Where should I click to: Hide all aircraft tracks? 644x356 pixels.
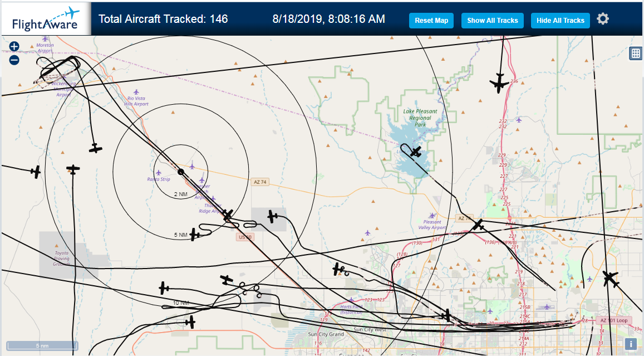coord(560,21)
